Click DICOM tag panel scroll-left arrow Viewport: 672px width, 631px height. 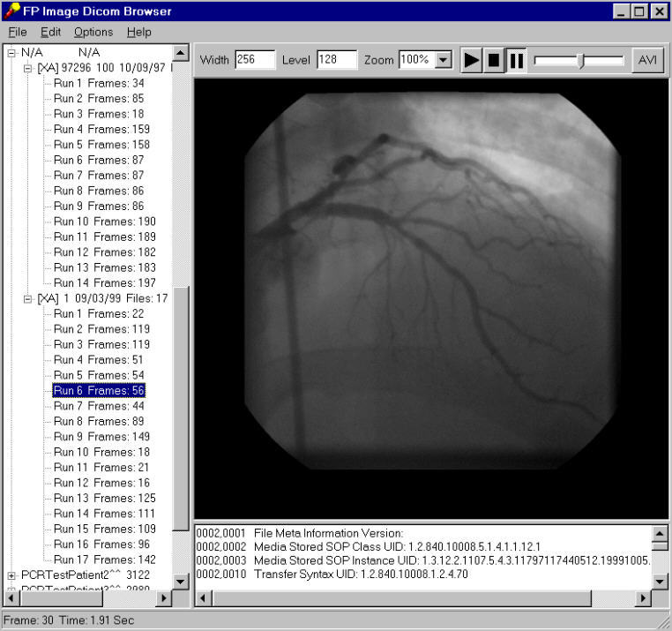[x=203, y=598]
